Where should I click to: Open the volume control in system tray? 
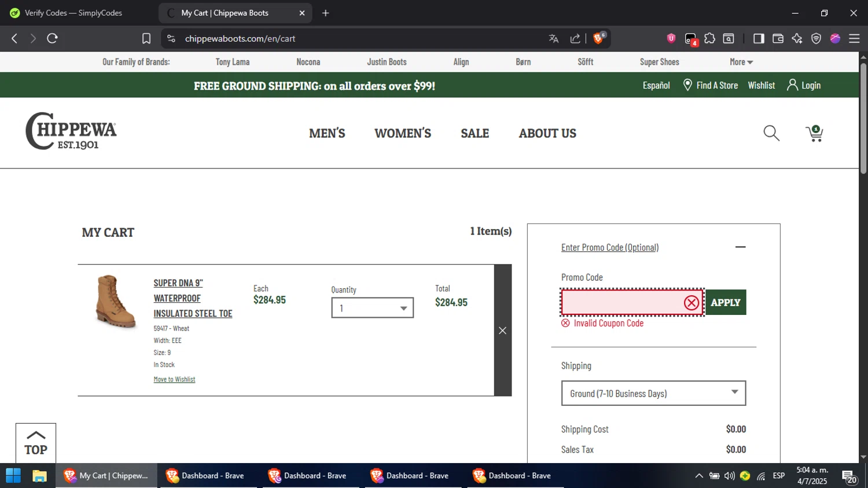tap(730, 476)
